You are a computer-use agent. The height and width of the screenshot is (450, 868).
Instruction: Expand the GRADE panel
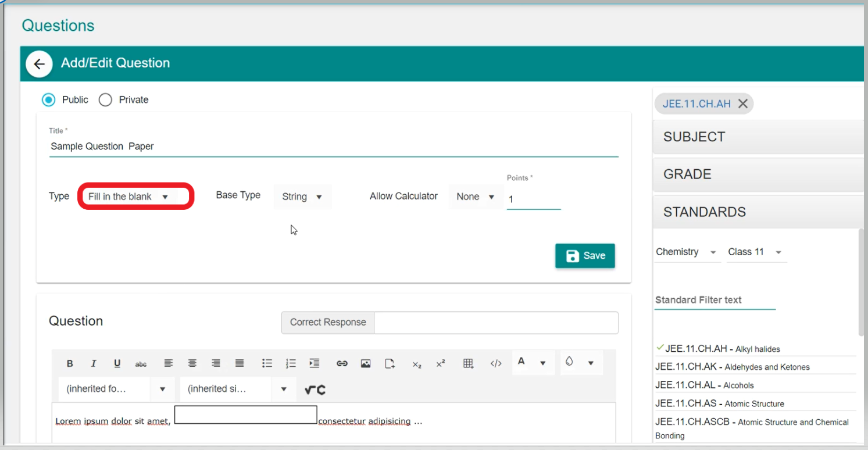pos(758,174)
